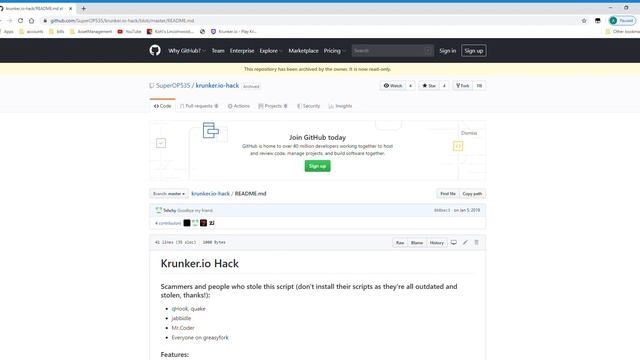This screenshot has width=640, height=360.
Task: Open the Fork count number
Action: point(479,86)
